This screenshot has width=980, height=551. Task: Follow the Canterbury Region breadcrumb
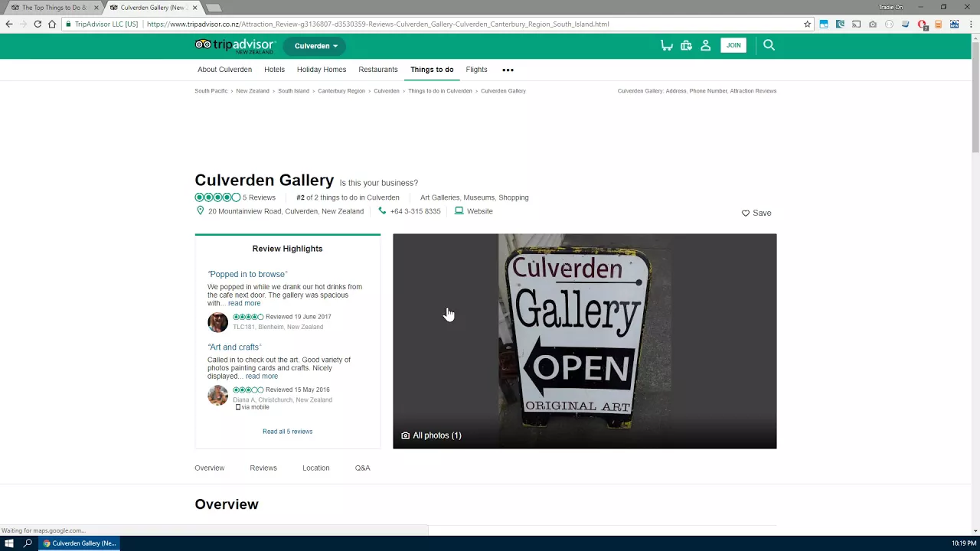click(341, 91)
